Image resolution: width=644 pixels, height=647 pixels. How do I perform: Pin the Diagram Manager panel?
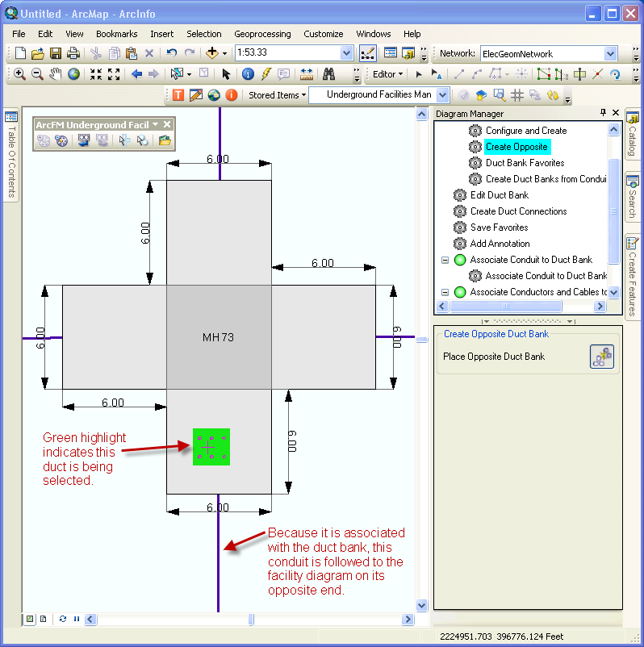[603, 112]
